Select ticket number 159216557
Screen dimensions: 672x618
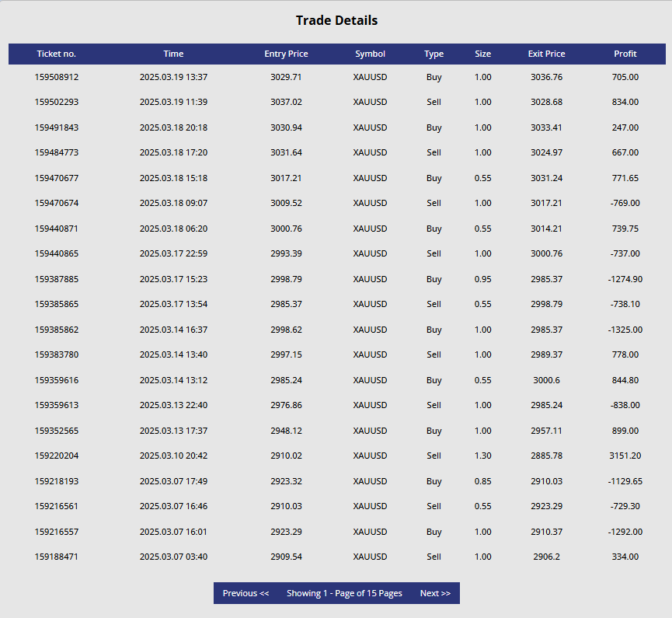(57, 532)
